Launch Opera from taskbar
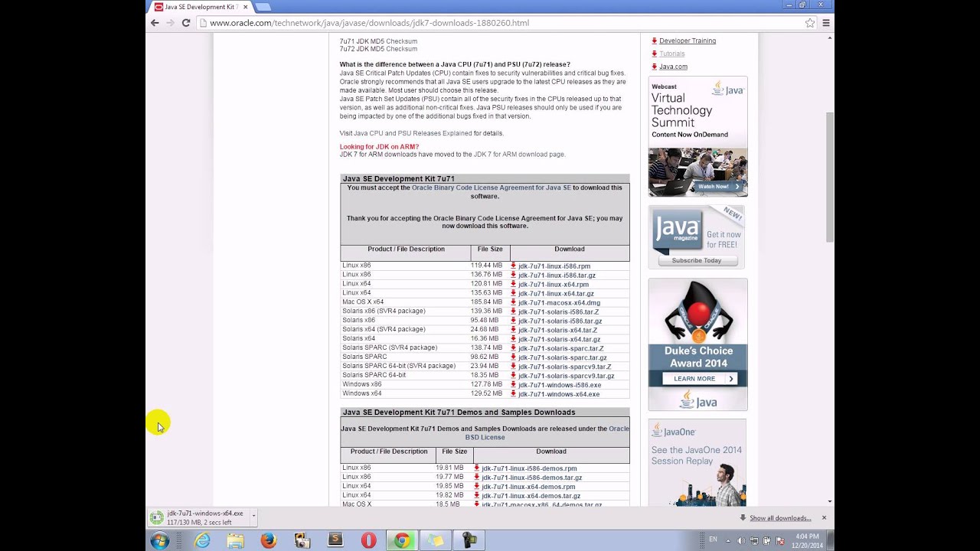 [x=369, y=541]
